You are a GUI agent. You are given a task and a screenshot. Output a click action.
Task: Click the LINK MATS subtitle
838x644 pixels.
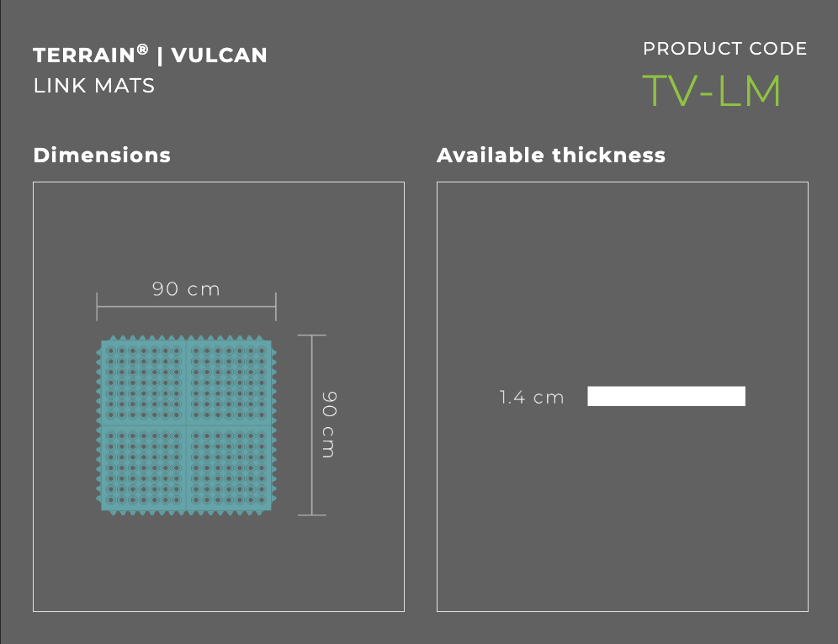click(94, 86)
